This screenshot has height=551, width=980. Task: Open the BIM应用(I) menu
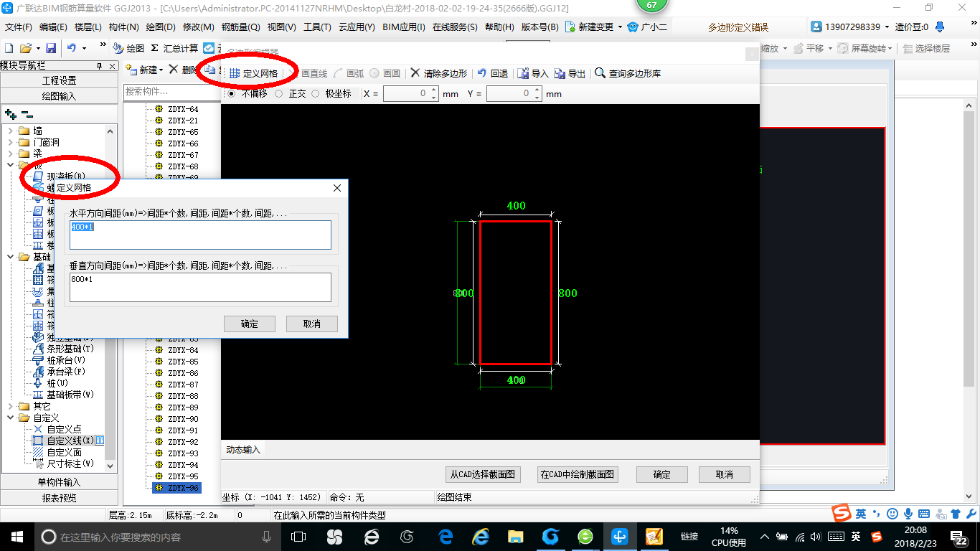(404, 27)
